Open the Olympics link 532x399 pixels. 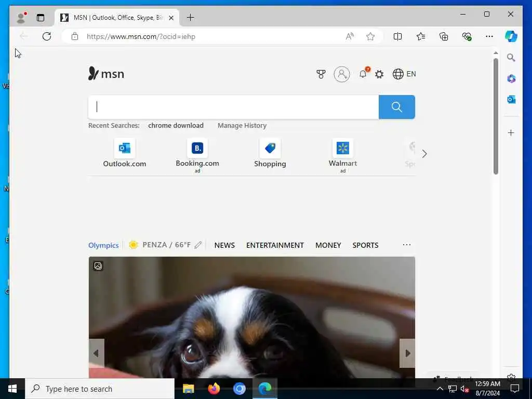103,245
